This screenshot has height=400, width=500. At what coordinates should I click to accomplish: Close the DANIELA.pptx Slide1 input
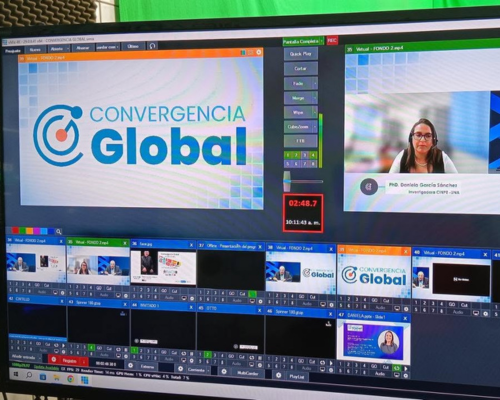405,318
